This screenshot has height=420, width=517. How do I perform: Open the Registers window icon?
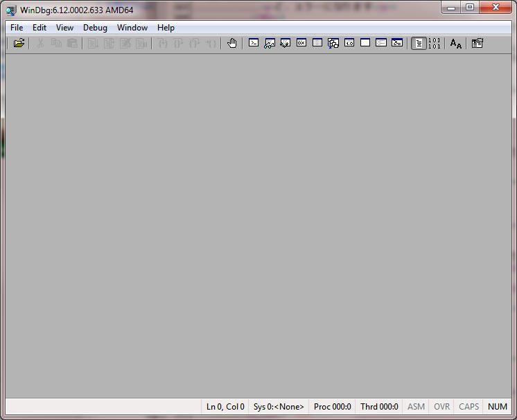[x=301, y=43]
